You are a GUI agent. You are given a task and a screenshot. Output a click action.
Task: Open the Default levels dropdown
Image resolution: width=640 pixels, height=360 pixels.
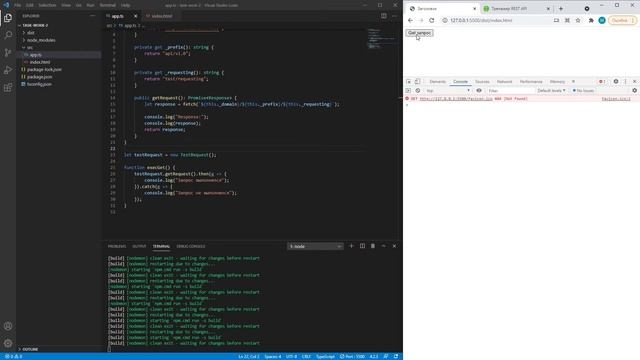click(551, 91)
